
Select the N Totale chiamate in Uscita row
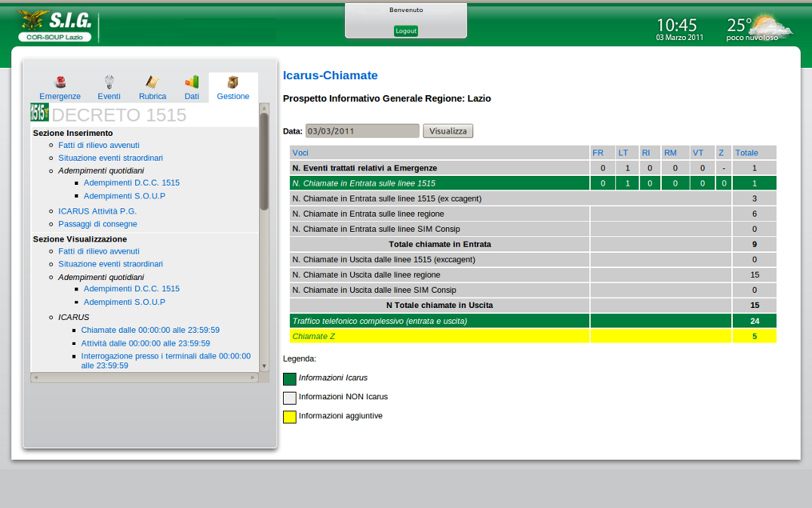click(533, 306)
